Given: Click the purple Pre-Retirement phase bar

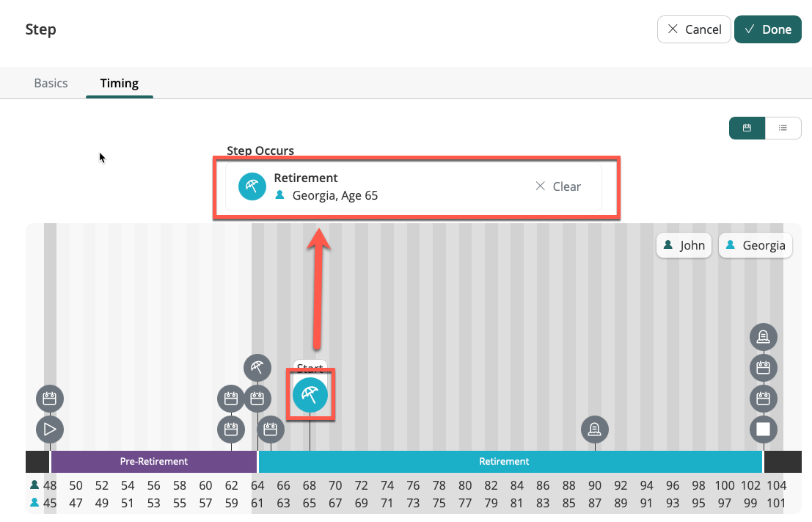Looking at the screenshot, I should (x=154, y=462).
